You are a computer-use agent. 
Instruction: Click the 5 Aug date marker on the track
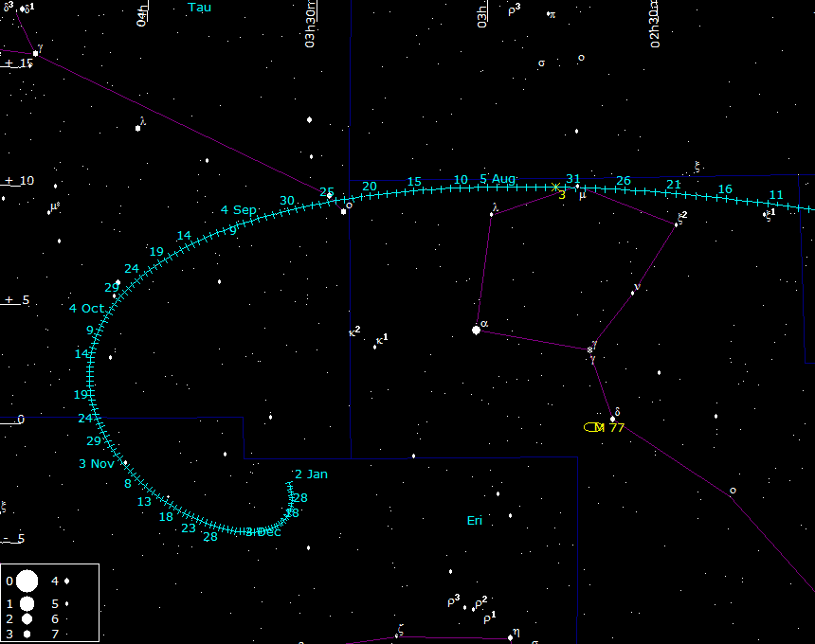[498, 179]
